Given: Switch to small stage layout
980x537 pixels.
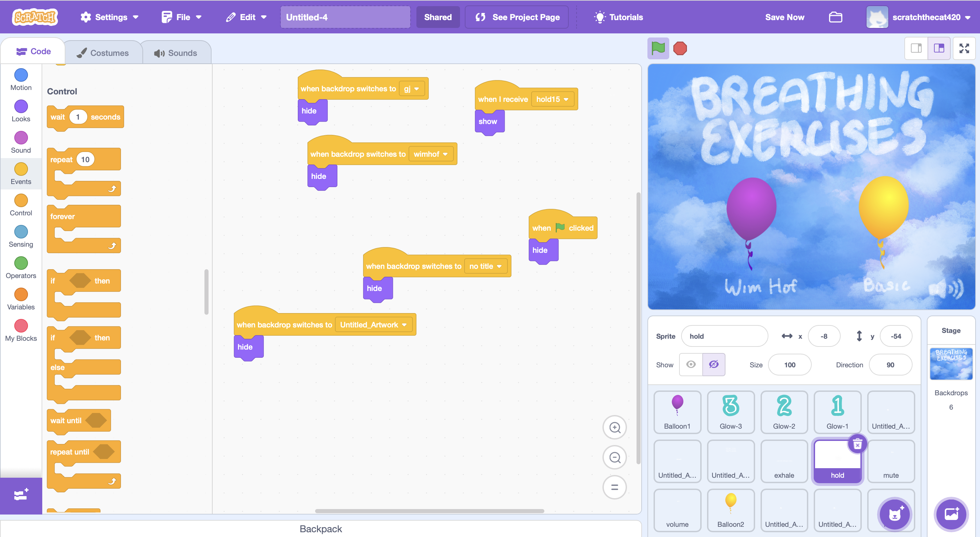Looking at the screenshot, I should [916, 48].
